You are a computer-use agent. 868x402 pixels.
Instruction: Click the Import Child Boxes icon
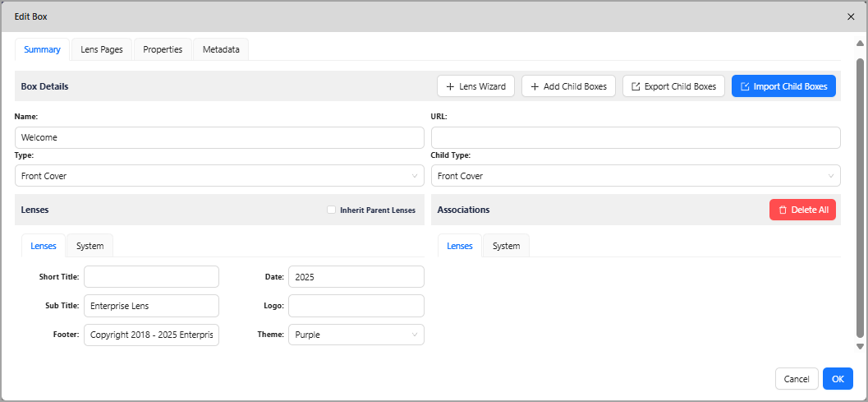tap(745, 86)
